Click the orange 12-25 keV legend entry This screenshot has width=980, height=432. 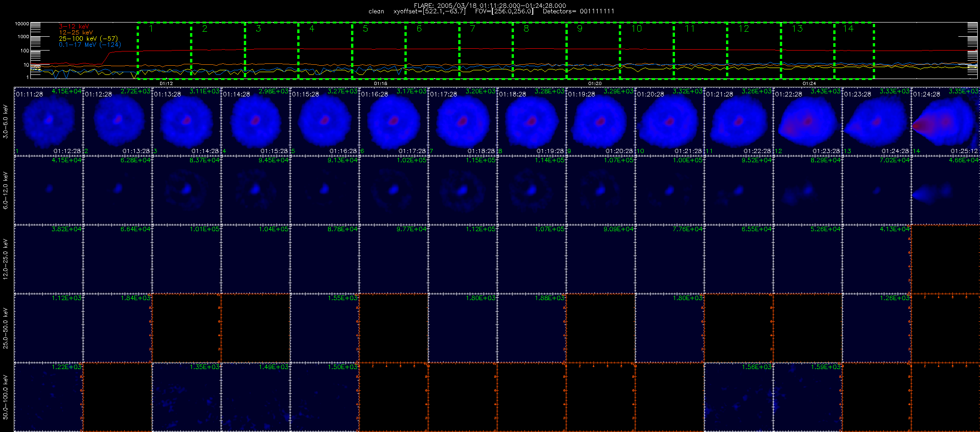click(x=76, y=33)
